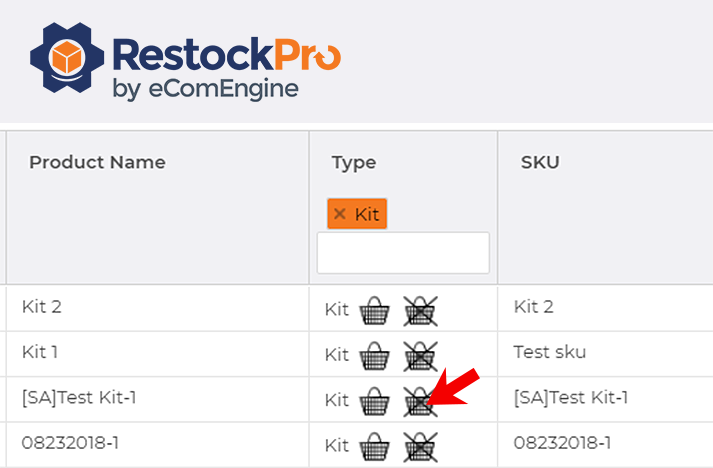Image resolution: width=713 pixels, height=468 pixels.
Task: Select the Kit 2 product name cell
Action: click(x=42, y=307)
